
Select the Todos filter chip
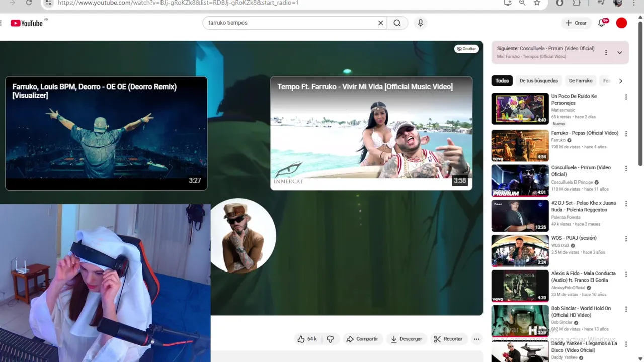pyautogui.click(x=502, y=81)
